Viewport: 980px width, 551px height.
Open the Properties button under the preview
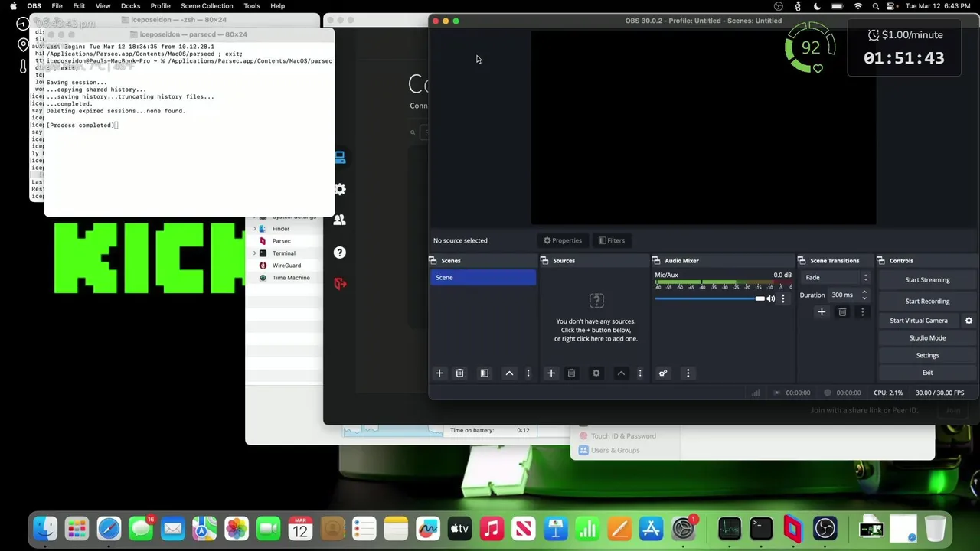[563, 240]
